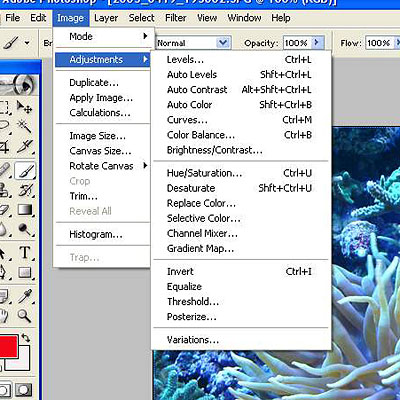Choose Selective Color...

pos(241,218)
